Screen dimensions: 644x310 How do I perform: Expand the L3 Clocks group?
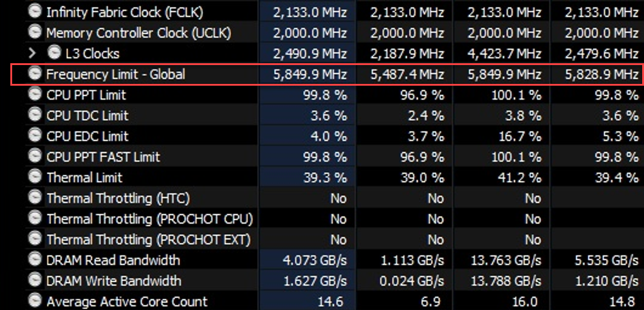(33, 53)
